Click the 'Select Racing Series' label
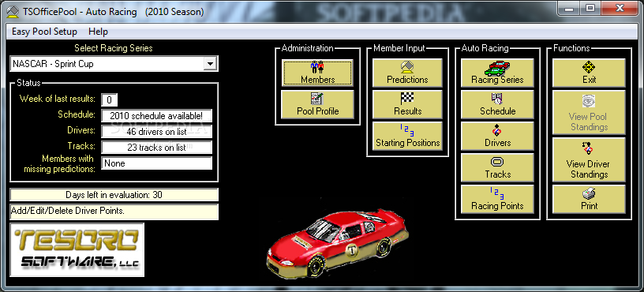 click(114, 48)
